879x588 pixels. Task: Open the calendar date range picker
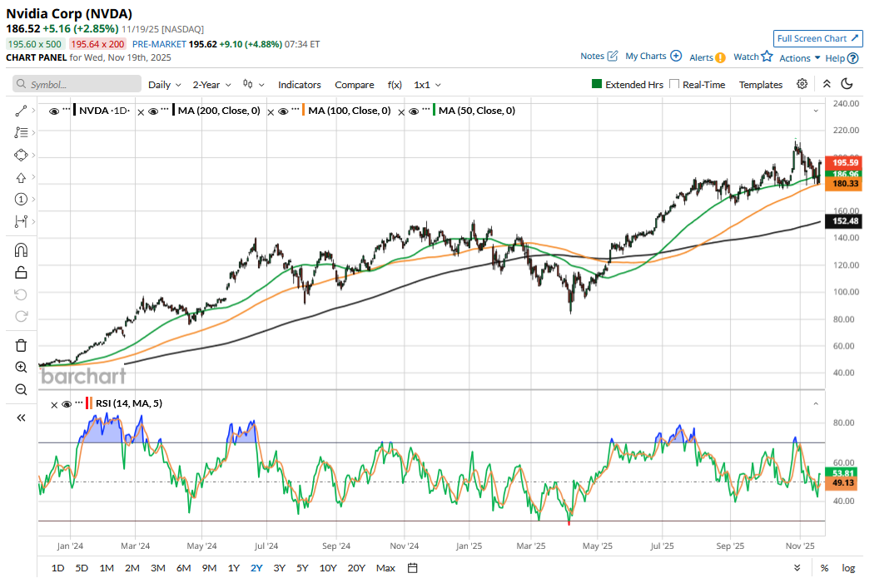[x=412, y=568]
